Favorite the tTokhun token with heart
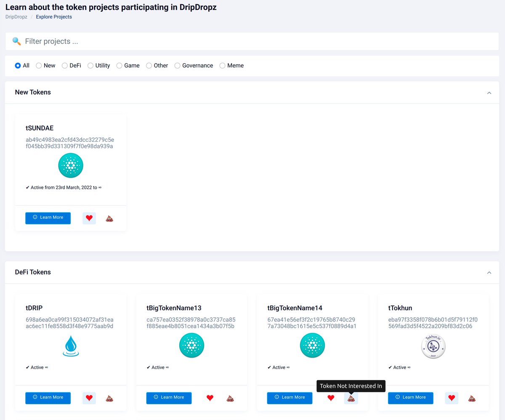The image size is (505, 420). [x=452, y=398]
